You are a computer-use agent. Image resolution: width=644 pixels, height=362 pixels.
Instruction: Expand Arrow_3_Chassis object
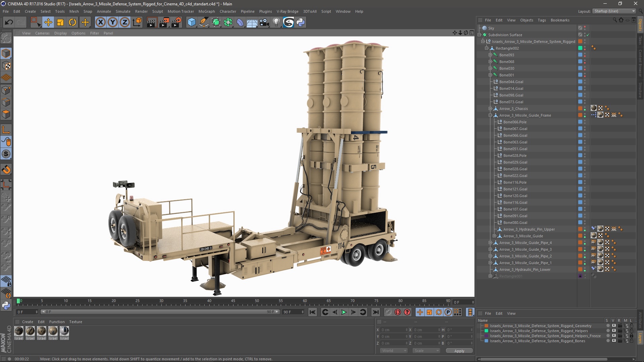pos(490,109)
